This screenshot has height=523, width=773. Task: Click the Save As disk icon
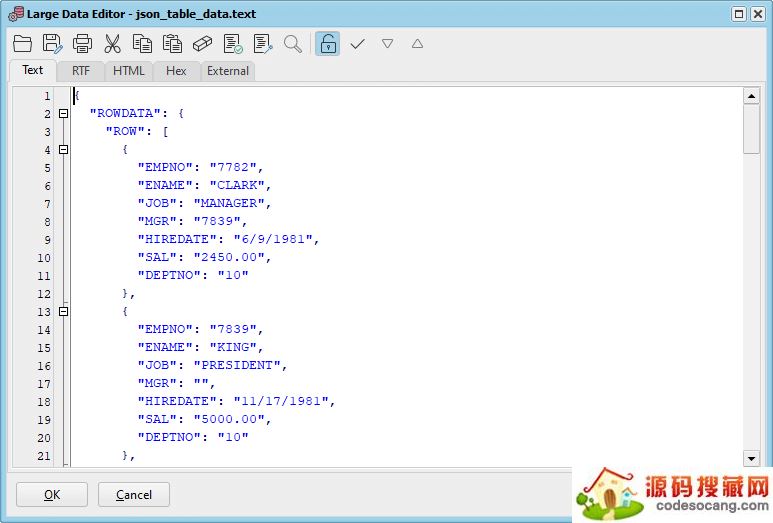[52, 44]
